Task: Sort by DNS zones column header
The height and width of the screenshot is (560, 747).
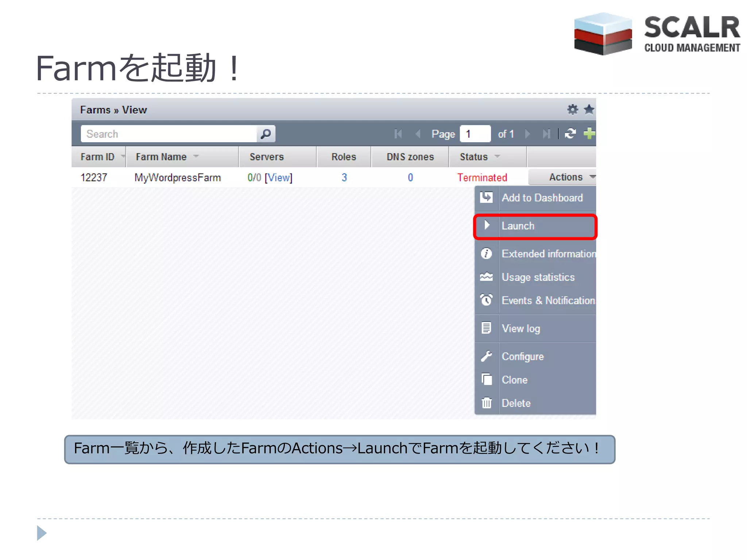Action: click(410, 157)
